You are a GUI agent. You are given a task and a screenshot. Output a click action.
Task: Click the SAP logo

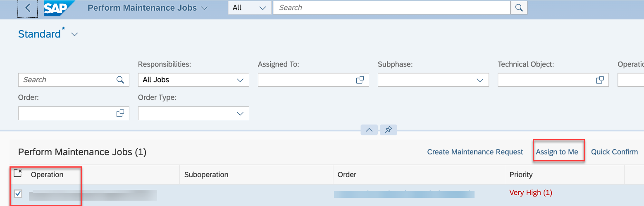coord(59,8)
